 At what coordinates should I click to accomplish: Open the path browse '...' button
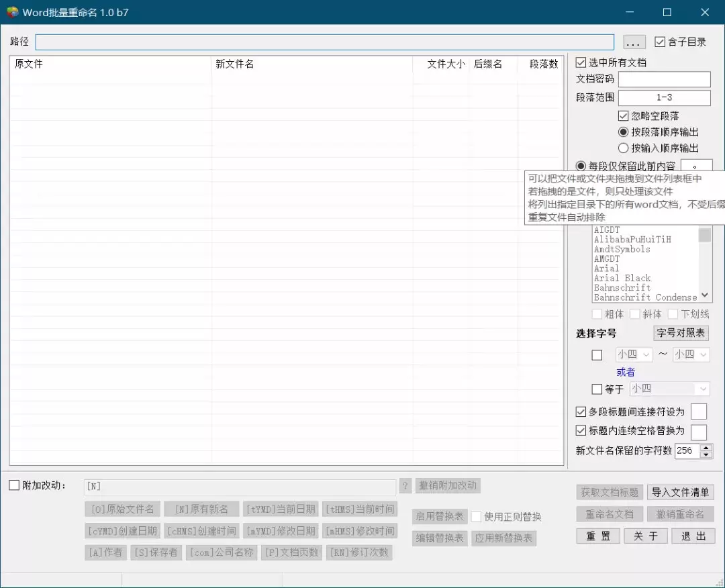pos(634,42)
